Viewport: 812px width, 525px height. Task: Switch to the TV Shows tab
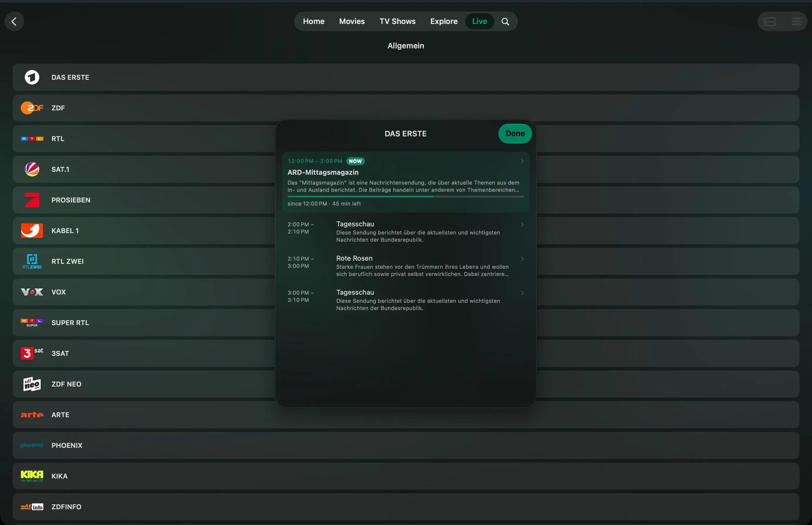397,21
